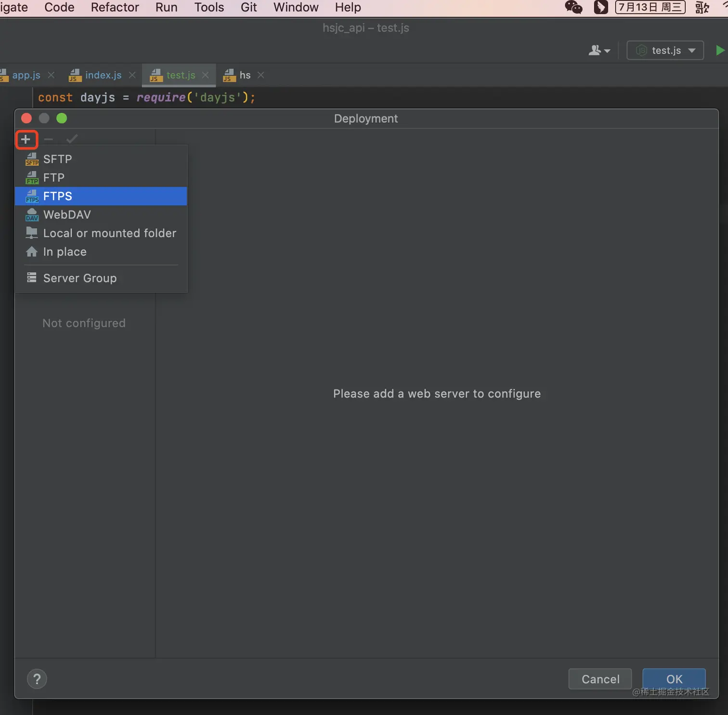Click the code line requiring dayjs
The image size is (728, 715).
pyautogui.click(x=147, y=98)
